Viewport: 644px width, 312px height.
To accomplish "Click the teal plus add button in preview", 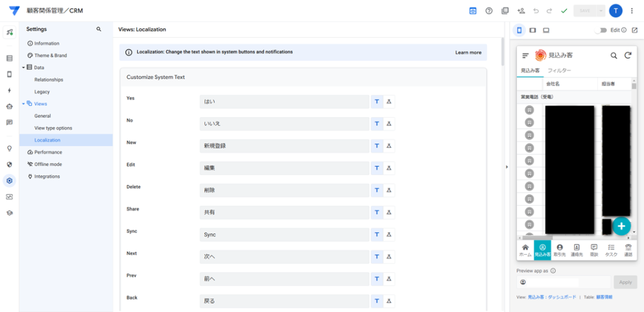I will [621, 226].
